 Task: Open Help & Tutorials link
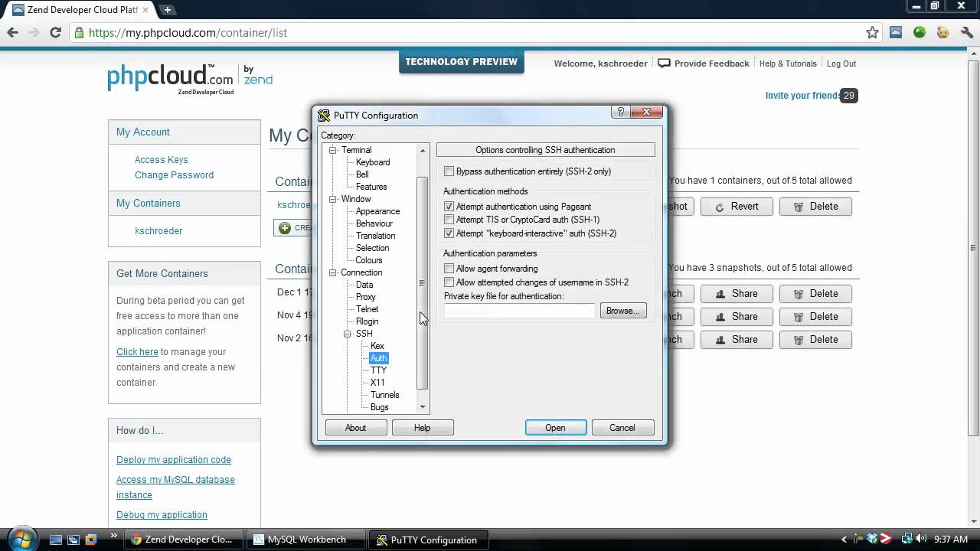[788, 64]
